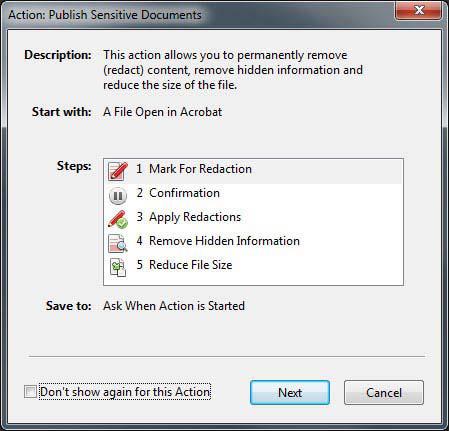Screen dimensions: 449x431
Task: Click empty space below steps in list
Action: pos(253,281)
